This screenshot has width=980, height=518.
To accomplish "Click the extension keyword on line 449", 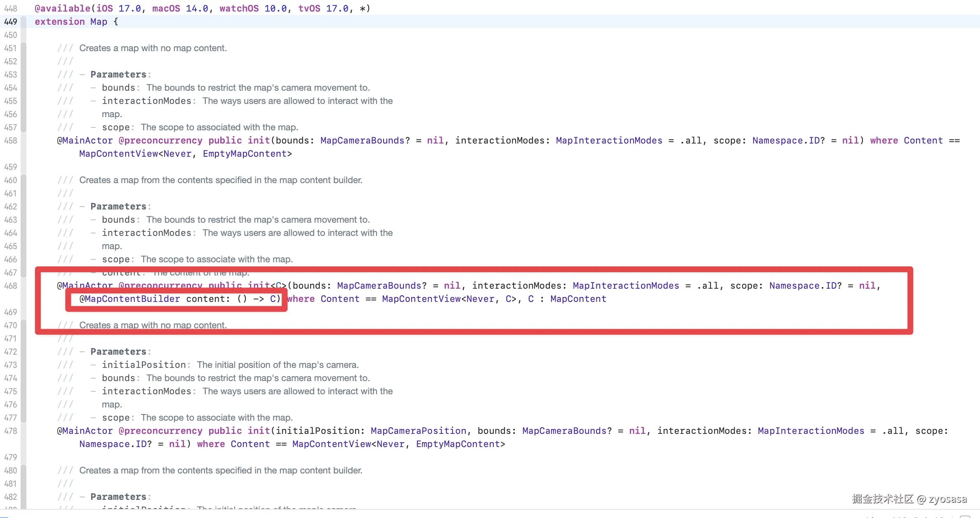I will [59, 22].
